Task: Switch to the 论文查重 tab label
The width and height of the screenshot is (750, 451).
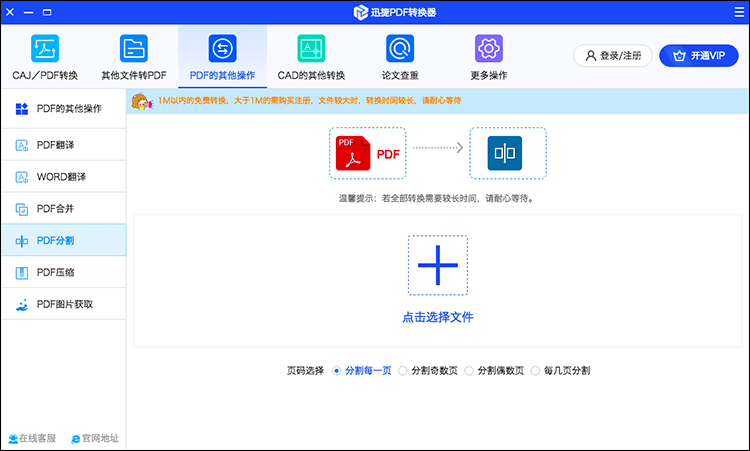Action: point(400,76)
